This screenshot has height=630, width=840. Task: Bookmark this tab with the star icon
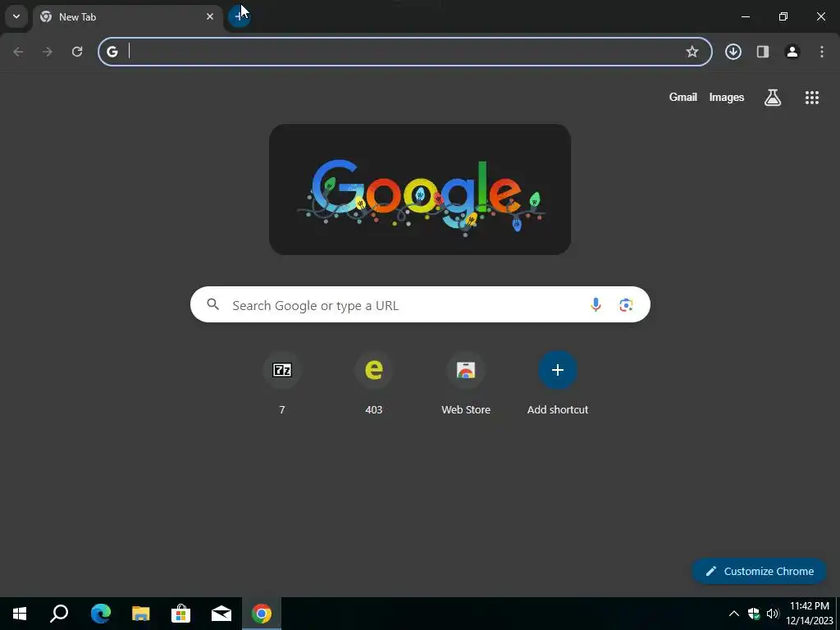692,52
